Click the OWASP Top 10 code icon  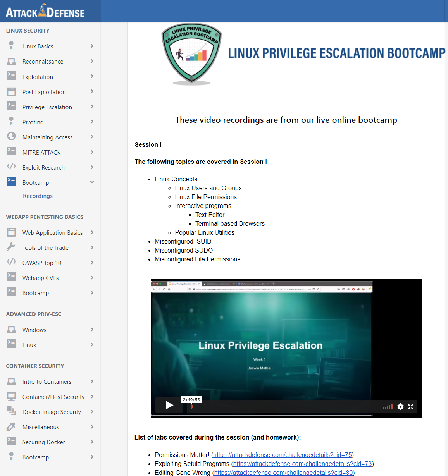point(12,262)
